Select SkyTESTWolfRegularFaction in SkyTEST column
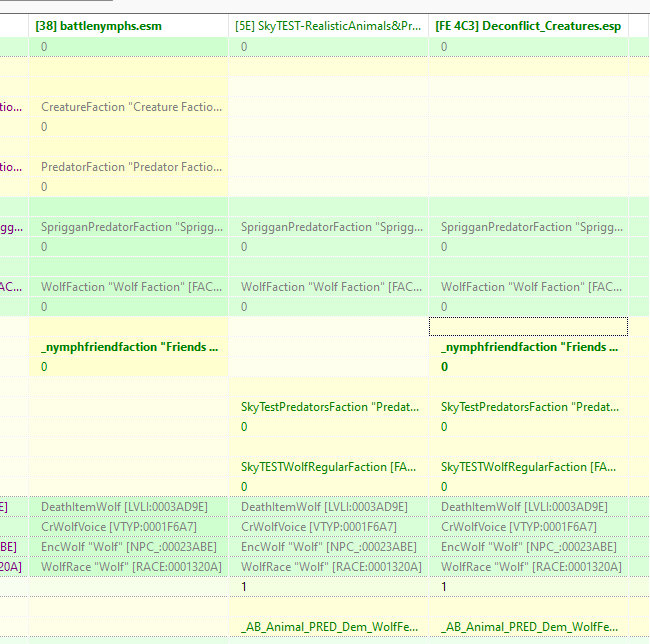The image size is (650, 644). click(x=328, y=467)
